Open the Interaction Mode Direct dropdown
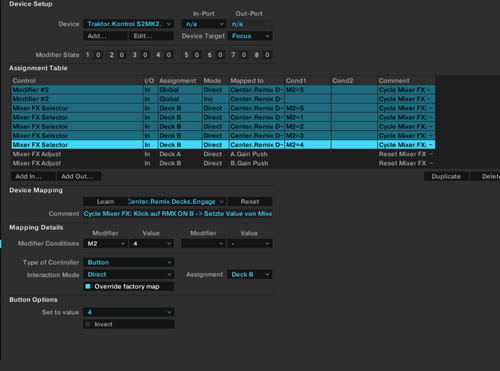This screenshot has height=371, width=500. pyautogui.click(x=128, y=274)
